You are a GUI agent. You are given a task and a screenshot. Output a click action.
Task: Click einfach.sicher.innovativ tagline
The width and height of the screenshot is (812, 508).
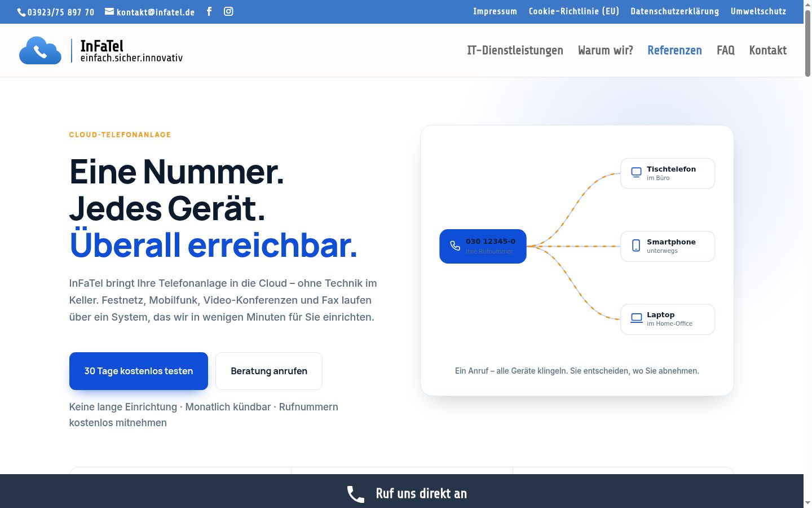pos(131,58)
